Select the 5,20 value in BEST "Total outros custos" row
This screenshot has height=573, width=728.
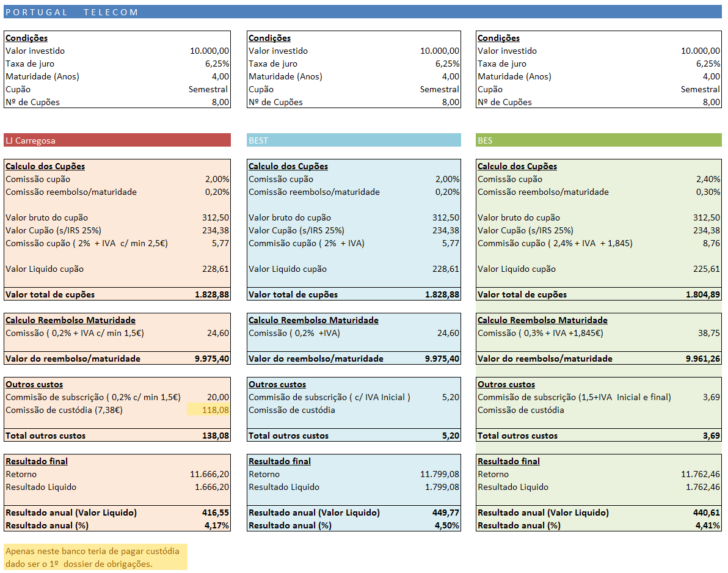(x=450, y=436)
